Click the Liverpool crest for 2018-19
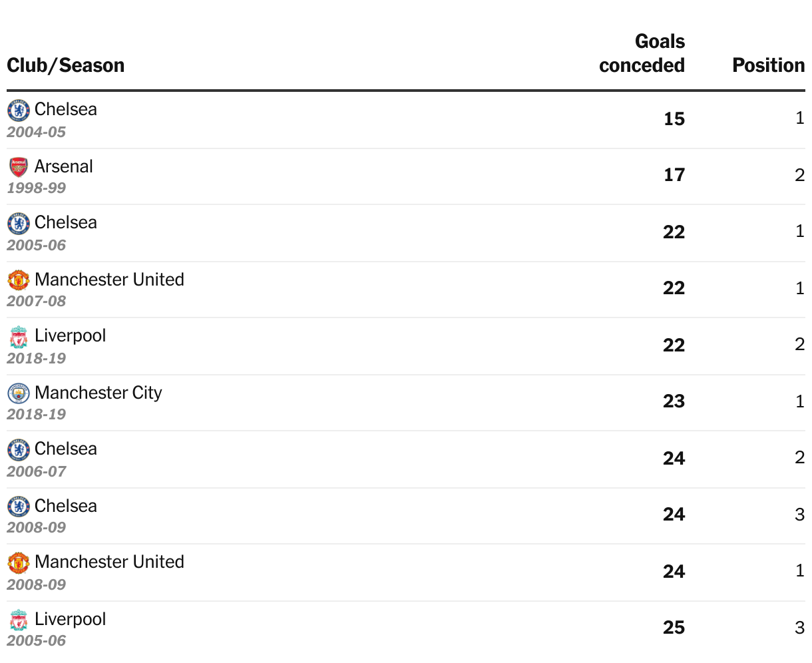The width and height of the screenshot is (812, 663). 18,337
